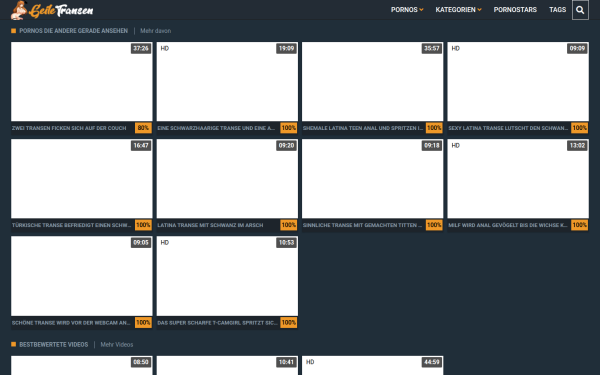This screenshot has height=375, width=600.
Task: Click the 37:26 duration badge
Action: pos(141,49)
